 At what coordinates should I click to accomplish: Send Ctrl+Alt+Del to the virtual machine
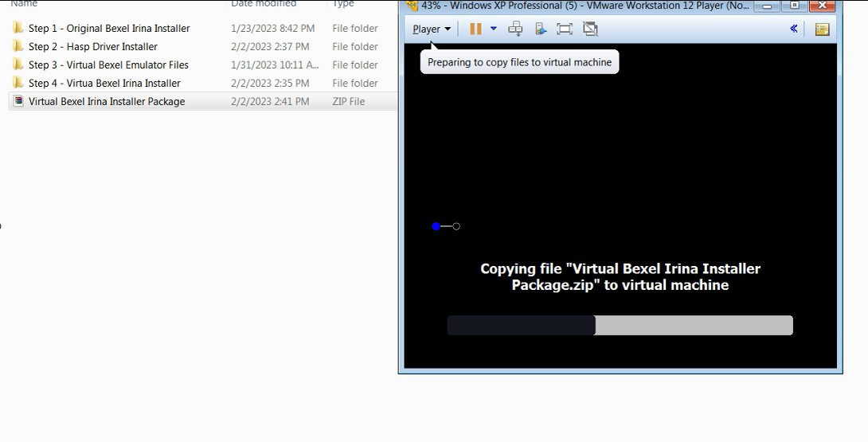pyautogui.click(x=515, y=29)
